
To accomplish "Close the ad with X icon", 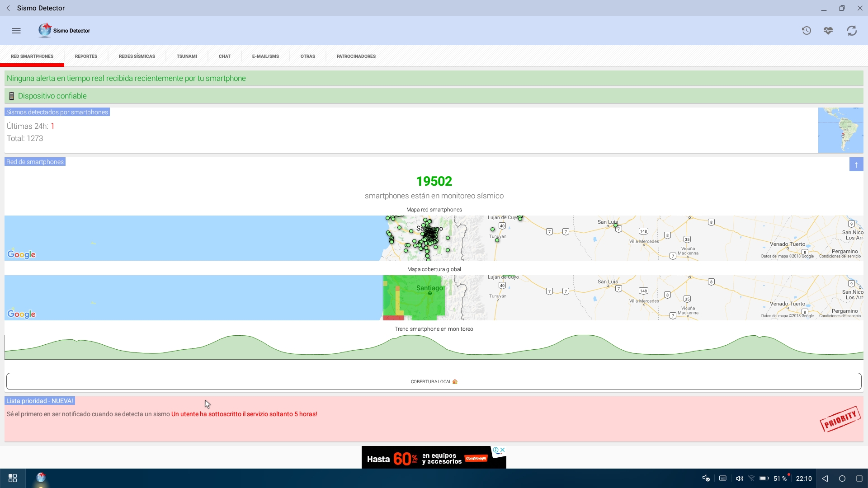I will point(502,450).
